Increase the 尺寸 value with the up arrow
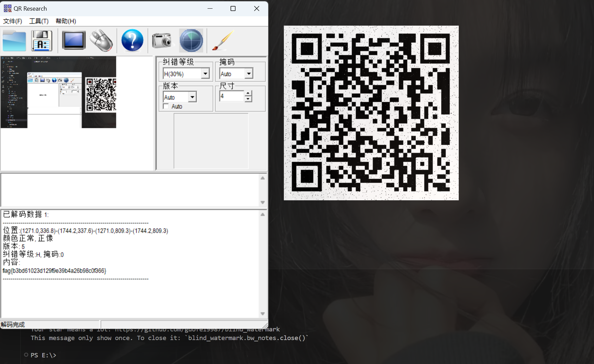The height and width of the screenshot is (364, 594). coord(248,93)
